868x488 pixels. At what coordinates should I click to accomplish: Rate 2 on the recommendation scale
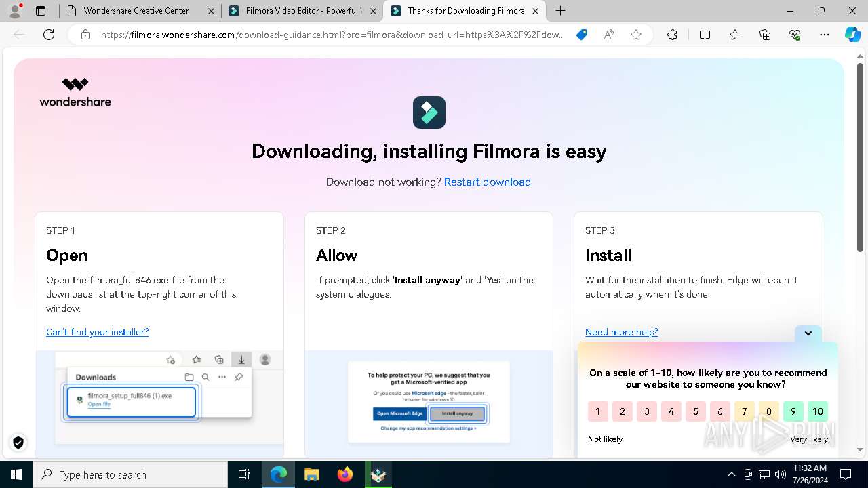tap(623, 411)
